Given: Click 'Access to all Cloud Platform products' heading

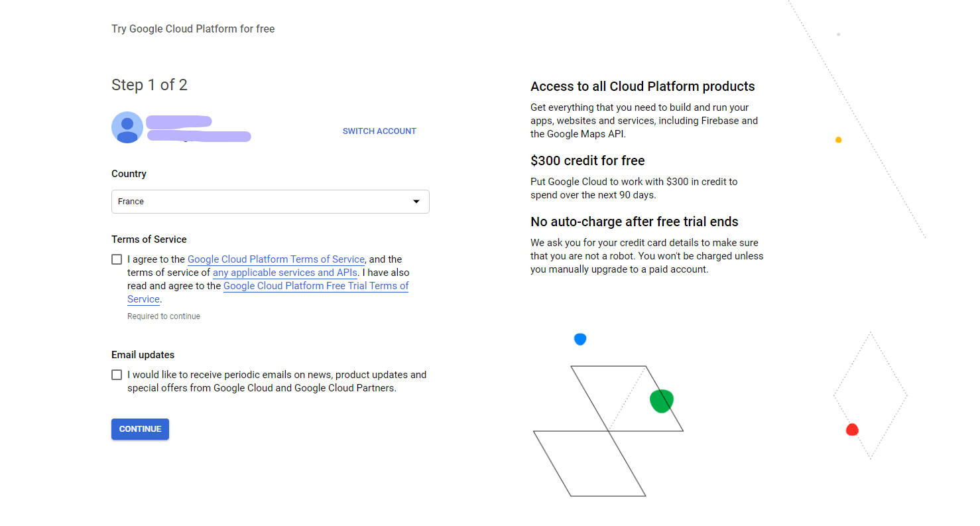Looking at the screenshot, I should 643,87.
